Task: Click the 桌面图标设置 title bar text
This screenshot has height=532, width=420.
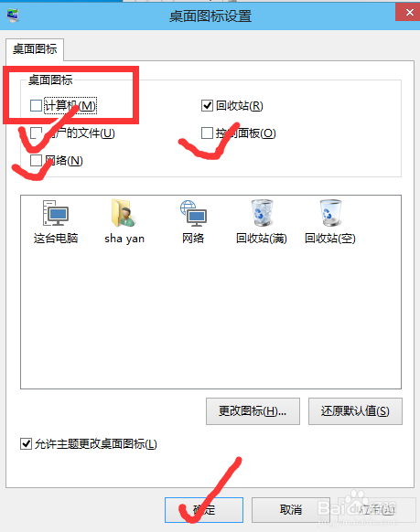Action: pyautogui.click(x=210, y=16)
